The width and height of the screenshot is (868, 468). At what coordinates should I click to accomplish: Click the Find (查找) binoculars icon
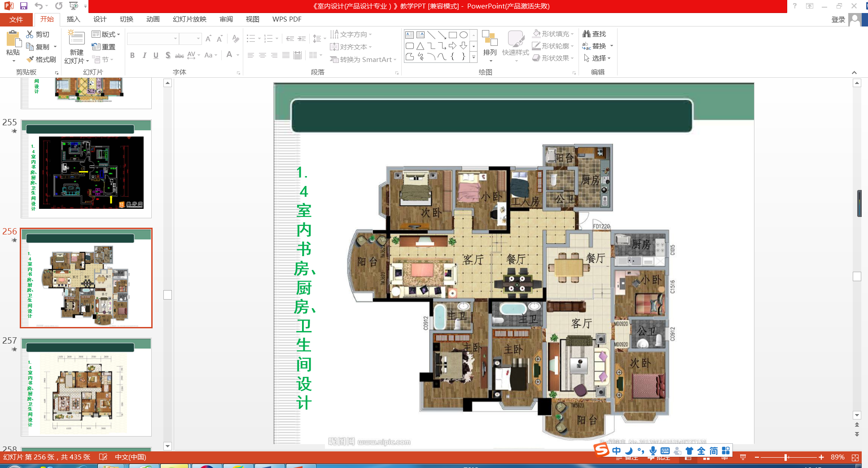(x=586, y=34)
